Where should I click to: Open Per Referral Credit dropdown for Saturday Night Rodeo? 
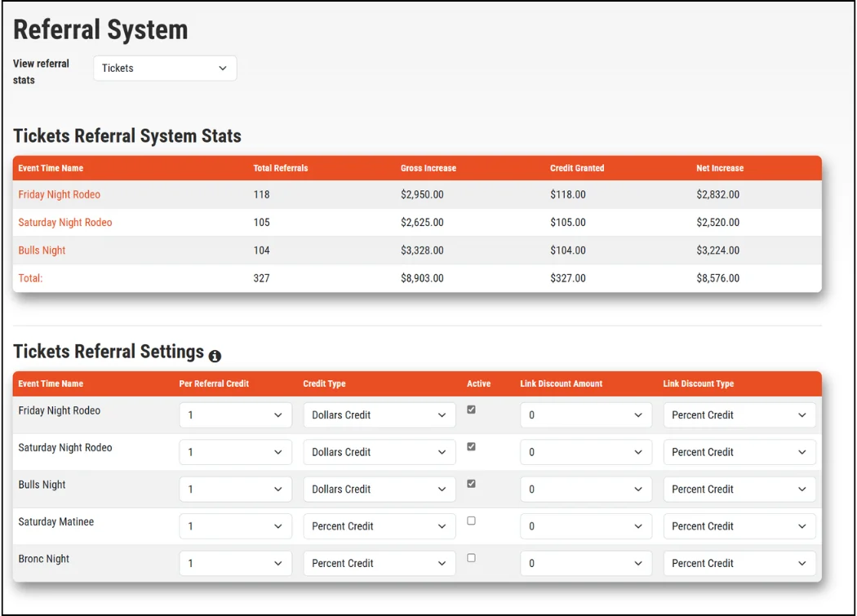[236, 453]
